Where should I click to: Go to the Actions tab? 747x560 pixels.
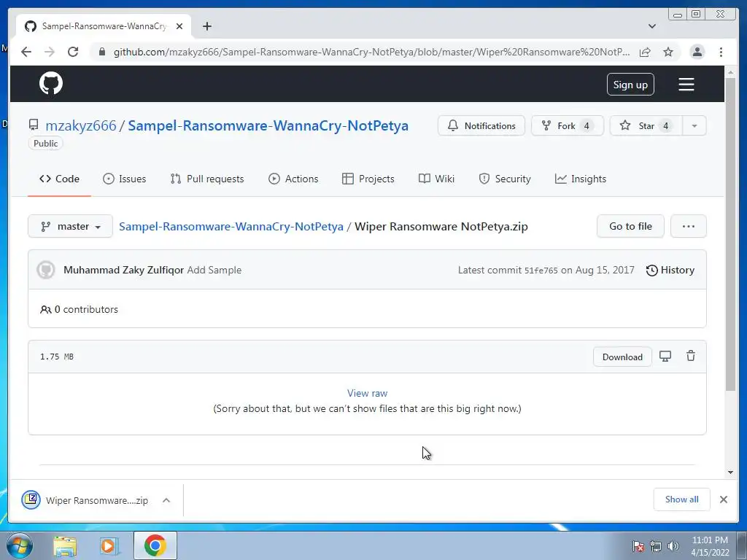coord(293,179)
